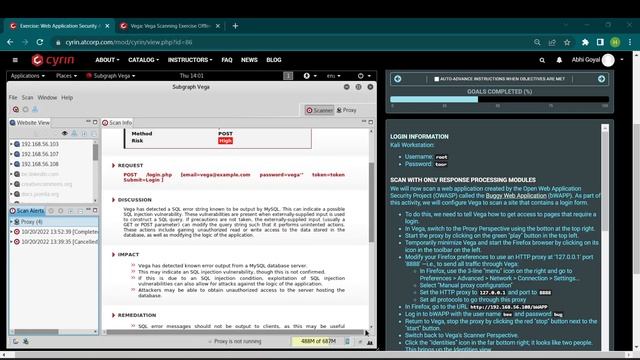Expand the 192.168.56.107 tree node
The height and width of the screenshot is (360, 640).
tap(11, 154)
